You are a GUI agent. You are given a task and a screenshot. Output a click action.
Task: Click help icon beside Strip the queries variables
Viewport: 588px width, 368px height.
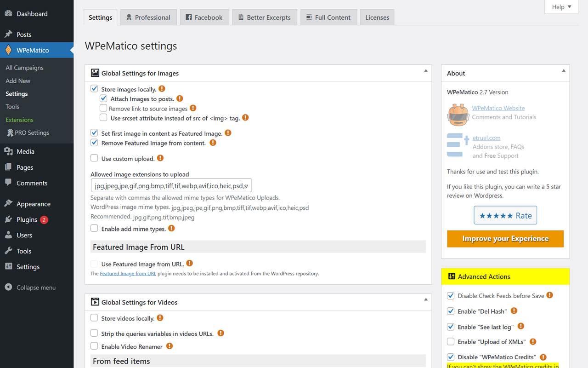click(x=220, y=333)
